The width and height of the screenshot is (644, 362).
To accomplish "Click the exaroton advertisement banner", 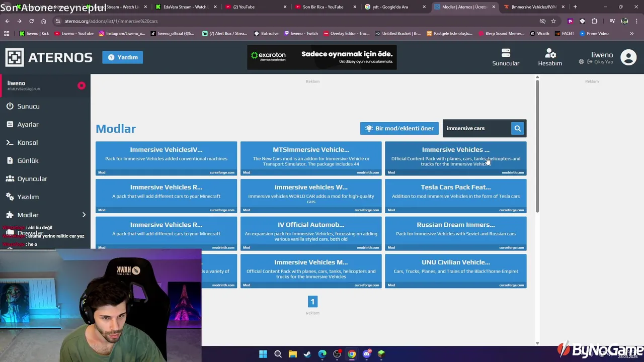I will coord(322,57).
